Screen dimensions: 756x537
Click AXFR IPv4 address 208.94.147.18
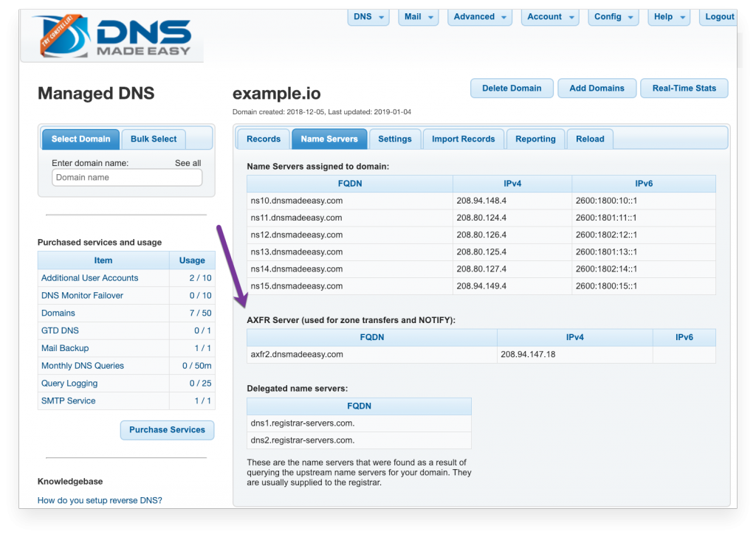[x=528, y=355]
